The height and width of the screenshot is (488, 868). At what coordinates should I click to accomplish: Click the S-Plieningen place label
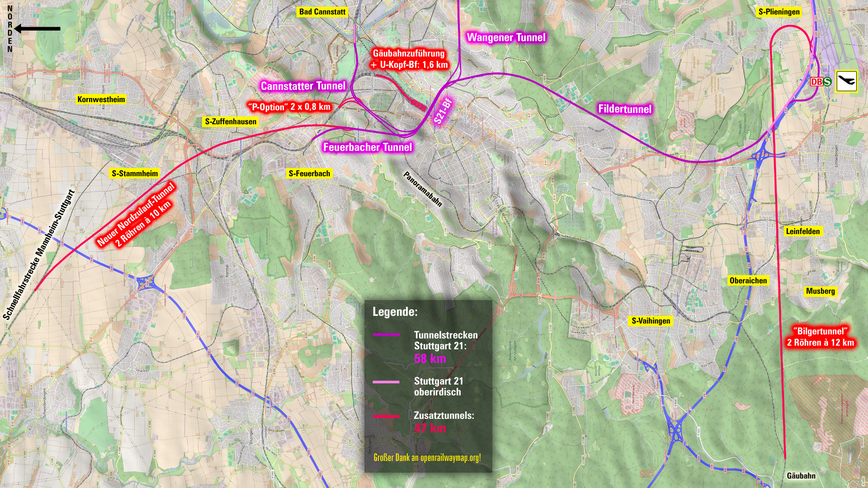coord(779,12)
